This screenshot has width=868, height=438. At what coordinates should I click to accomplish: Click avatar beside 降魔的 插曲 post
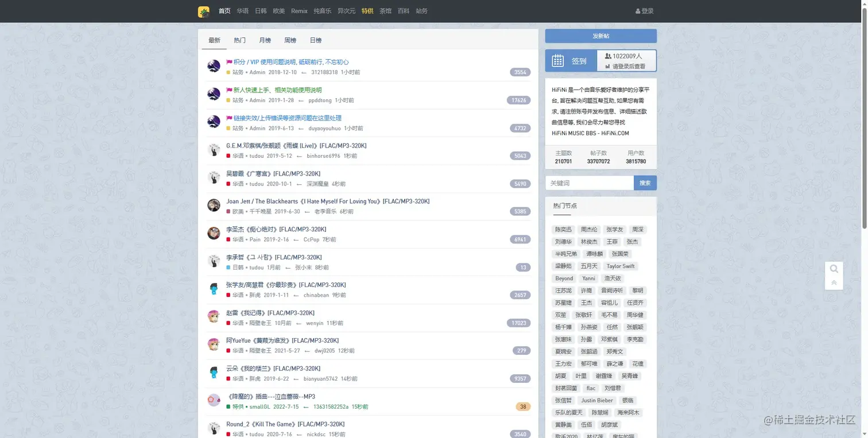coord(214,400)
